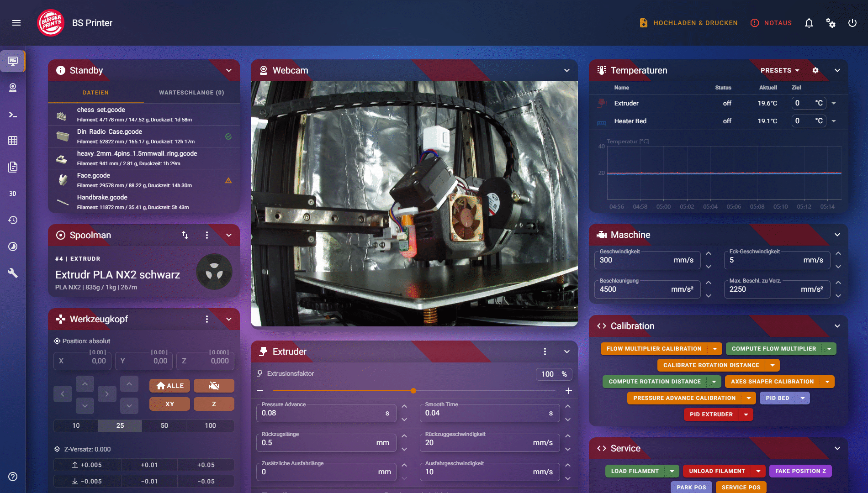This screenshot has height=493, width=868.
Task: Open the hamburger navigation menu
Action: [16, 23]
